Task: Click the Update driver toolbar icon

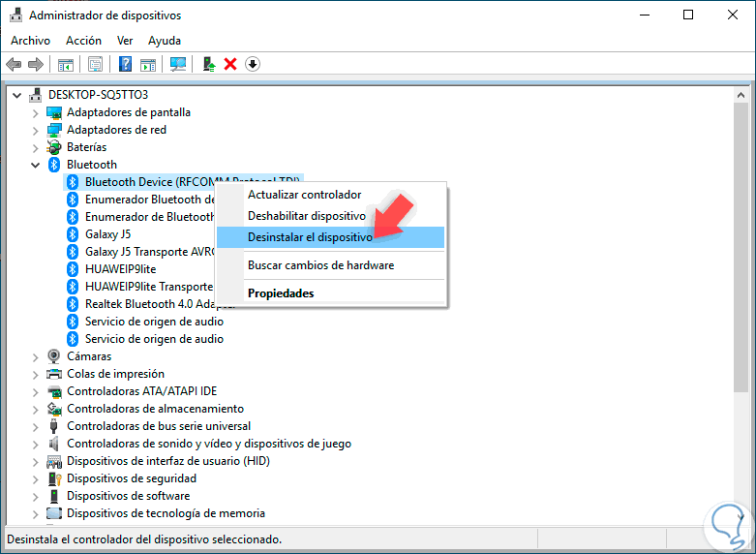Action: click(209, 64)
